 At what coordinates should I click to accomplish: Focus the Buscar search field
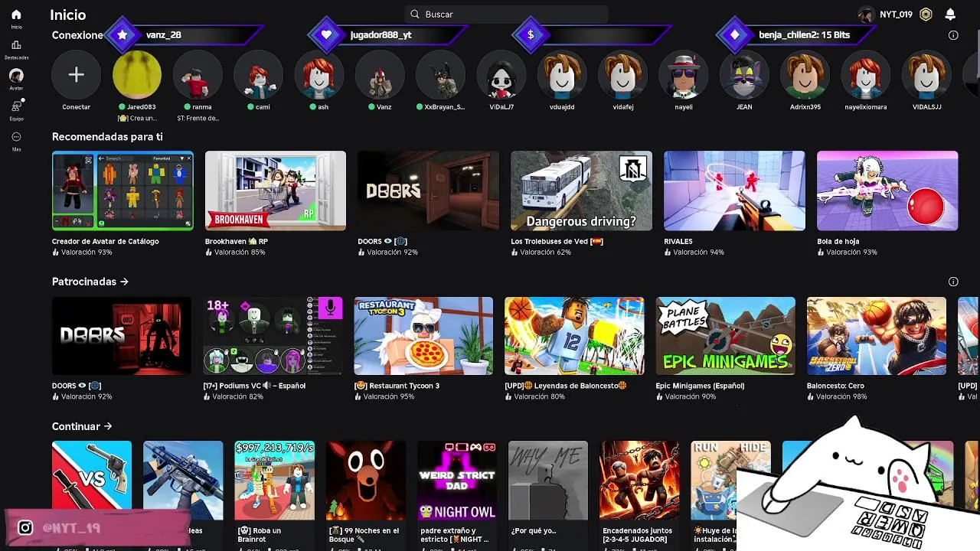[x=506, y=14]
